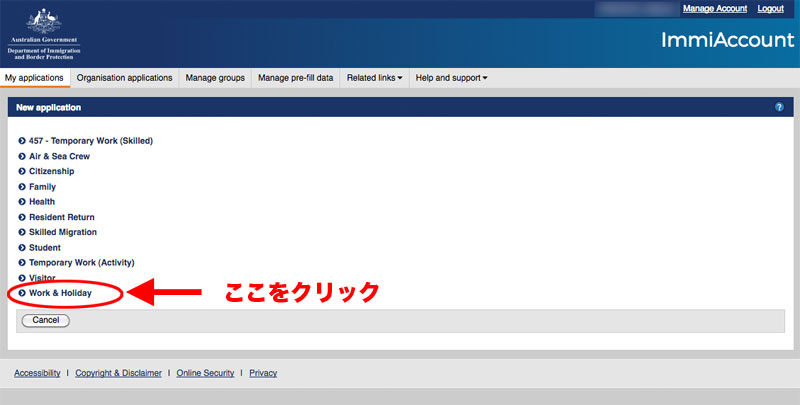
Task: Open the Organisation applications tab
Action: point(124,78)
